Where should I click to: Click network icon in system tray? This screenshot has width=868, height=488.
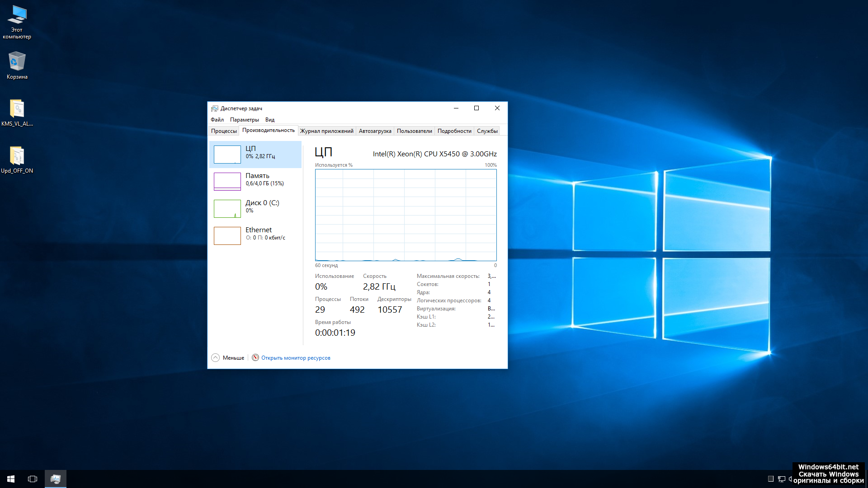[x=781, y=479]
